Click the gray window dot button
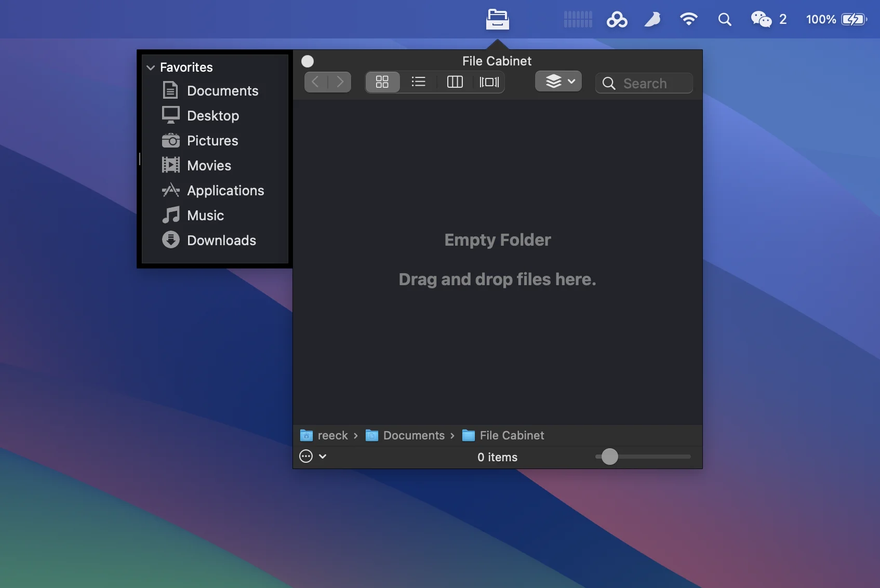The width and height of the screenshot is (880, 588). coord(308,61)
